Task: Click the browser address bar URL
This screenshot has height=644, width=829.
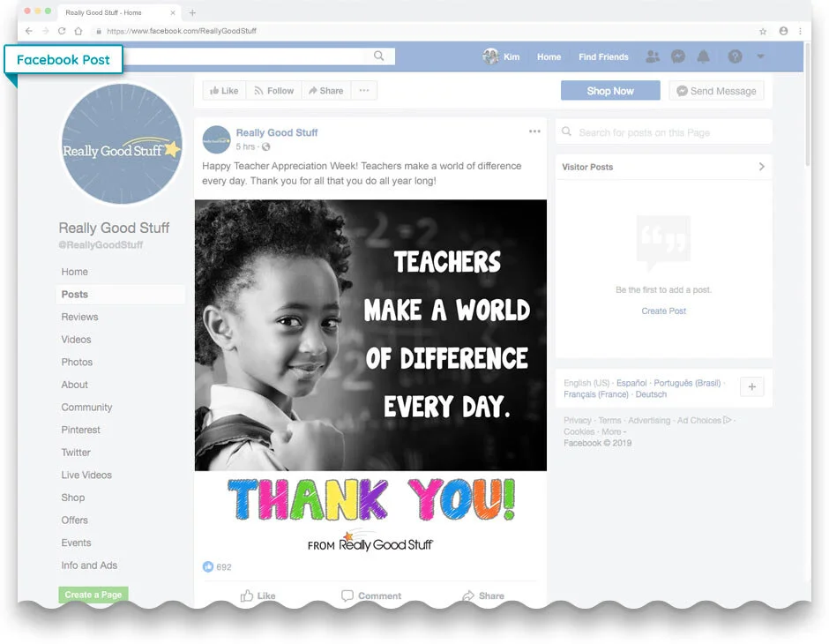Action: click(182, 31)
